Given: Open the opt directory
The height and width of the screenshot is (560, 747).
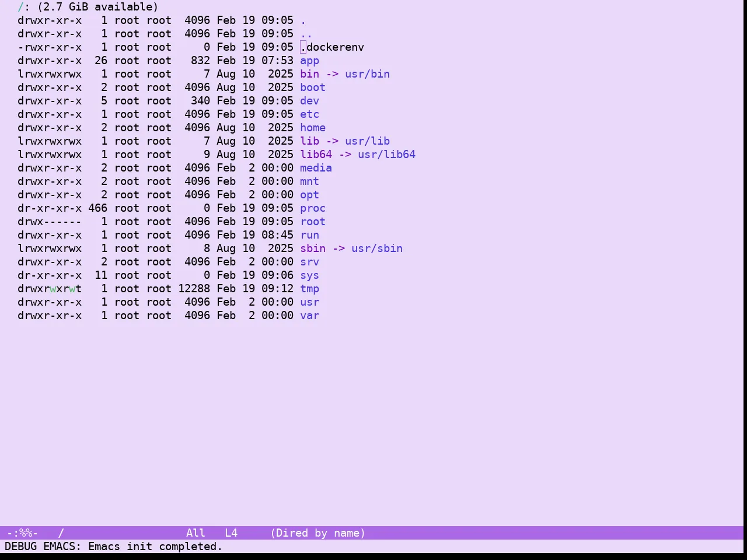Looking at the screenshot, I should pos(309,195).
